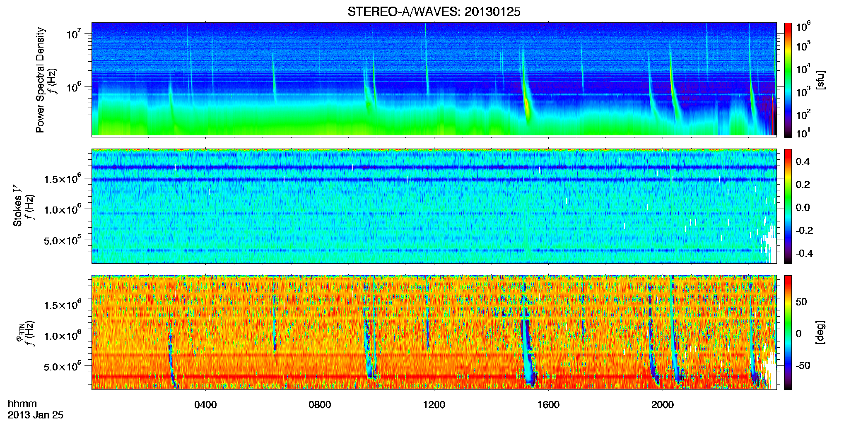Click the [sfu] colorbar unit label
868x447 pixels.
point(820,80)
